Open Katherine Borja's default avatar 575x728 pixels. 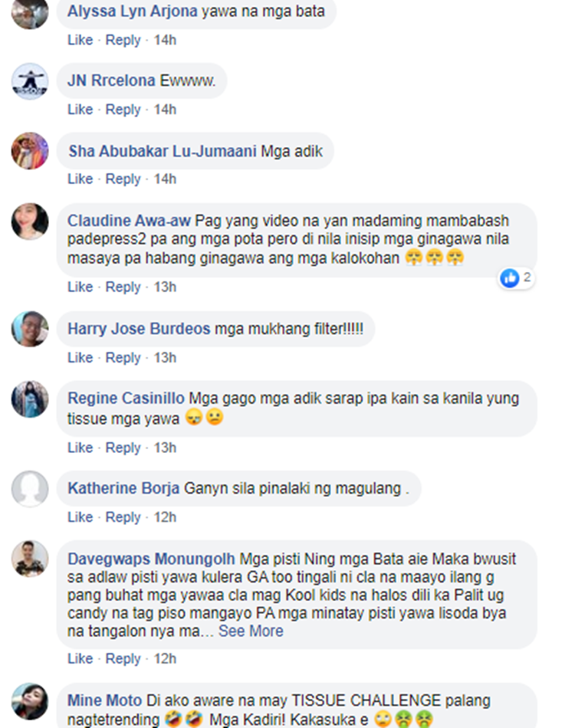[x=30, y=489]
